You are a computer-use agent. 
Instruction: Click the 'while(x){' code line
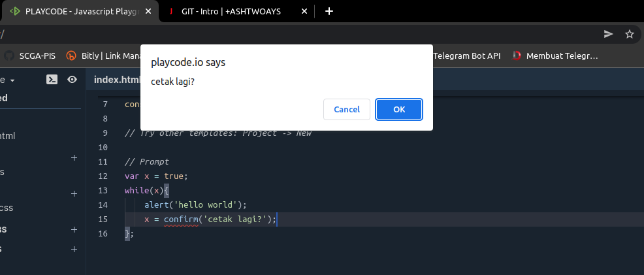(146, 191)
